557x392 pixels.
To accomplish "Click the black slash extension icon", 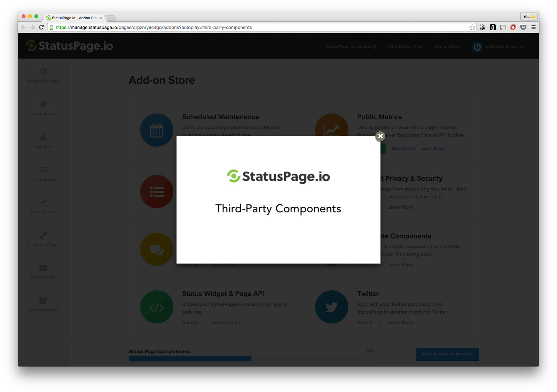I will pyautogui.click(x=493, y=27).
